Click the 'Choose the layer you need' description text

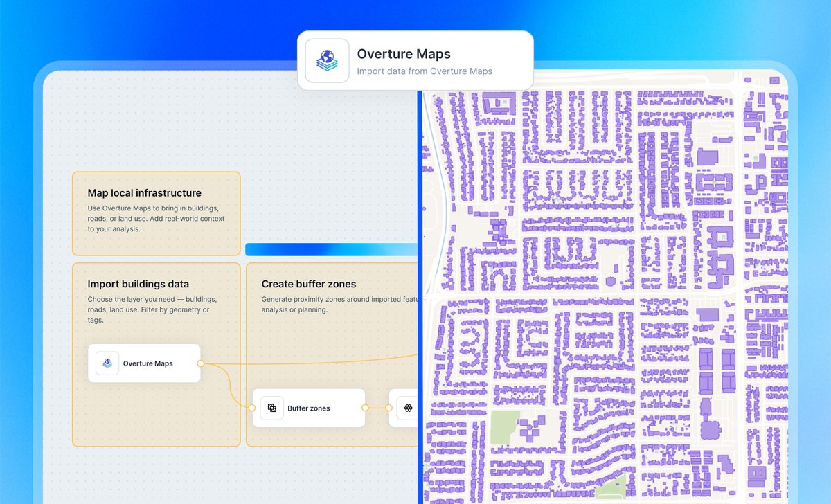pyautogui.click(x=152, y=309)
